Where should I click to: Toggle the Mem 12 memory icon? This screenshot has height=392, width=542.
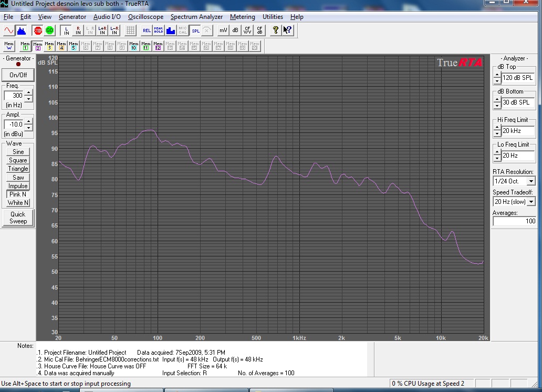tap(158, 46)
